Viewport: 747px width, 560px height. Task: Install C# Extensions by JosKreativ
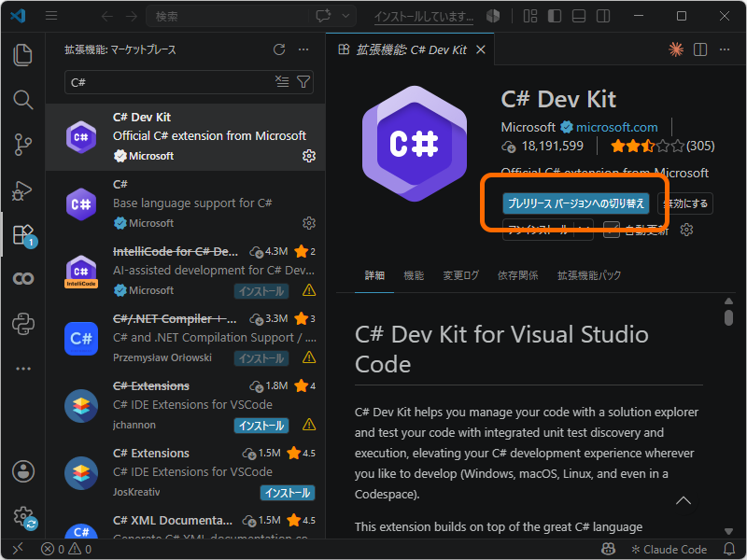[x=288, y=493]
